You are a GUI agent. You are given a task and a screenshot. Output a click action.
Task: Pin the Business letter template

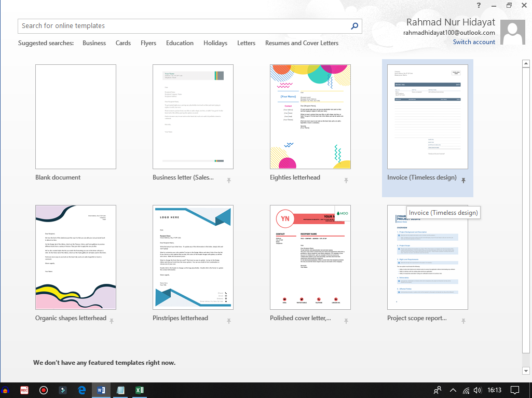click(229, 181)
